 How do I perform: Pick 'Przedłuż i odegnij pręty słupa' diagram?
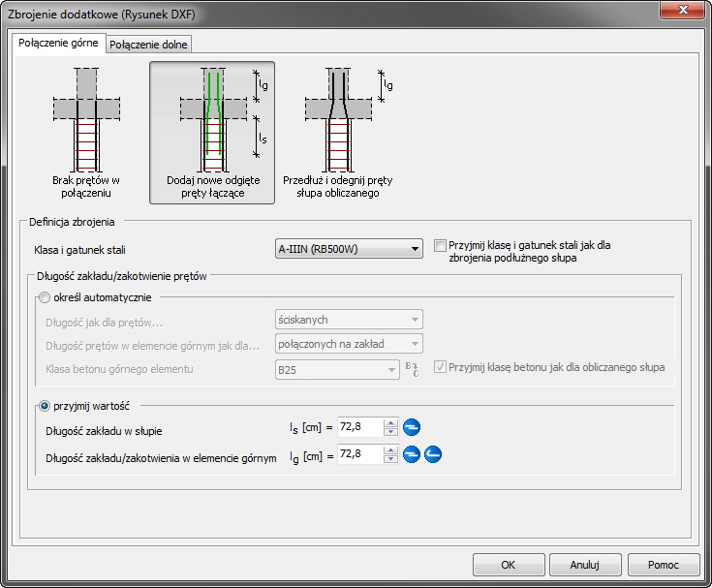pos(337,132)
